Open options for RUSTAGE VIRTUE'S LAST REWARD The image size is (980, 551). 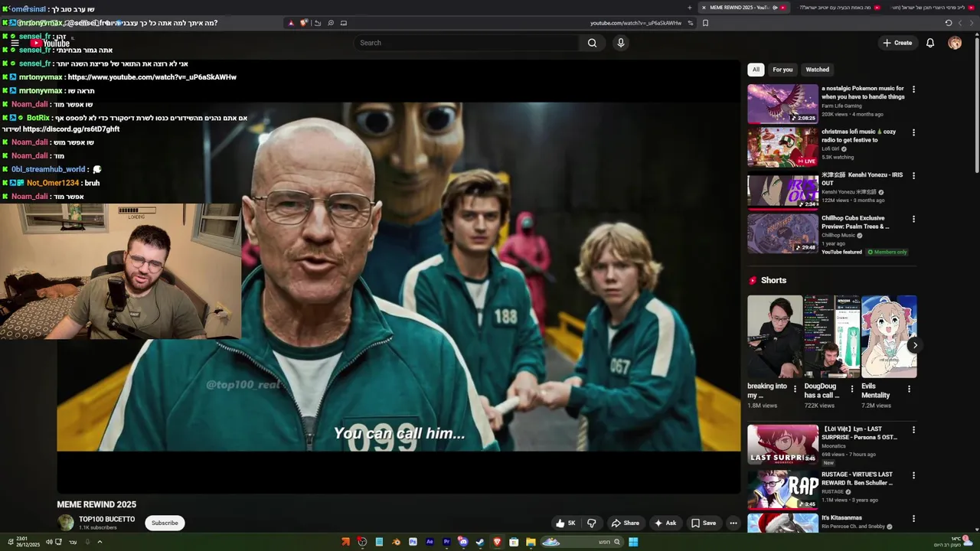pyautogui.click(x=913, y=474)
